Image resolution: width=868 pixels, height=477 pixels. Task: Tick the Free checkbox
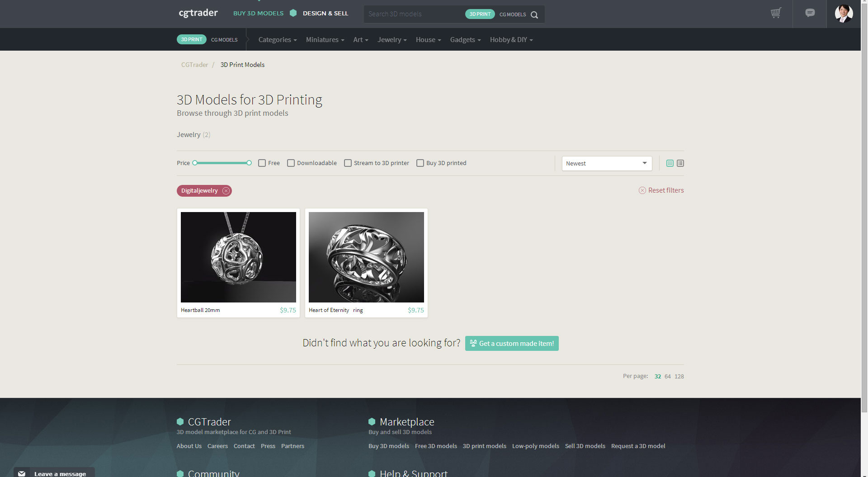coord(262,163)
